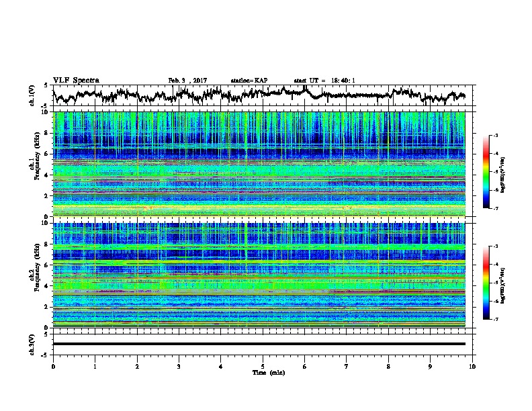Click the "ch.3(V)" axis label
The width and height of the screenshot is (532, 411).
tap(32, 345)
